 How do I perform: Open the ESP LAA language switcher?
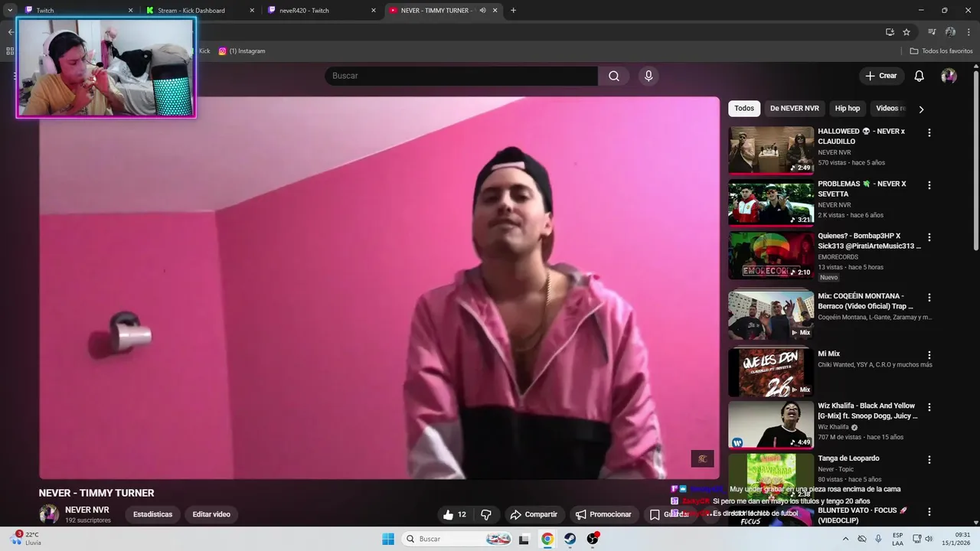(897, 539)
